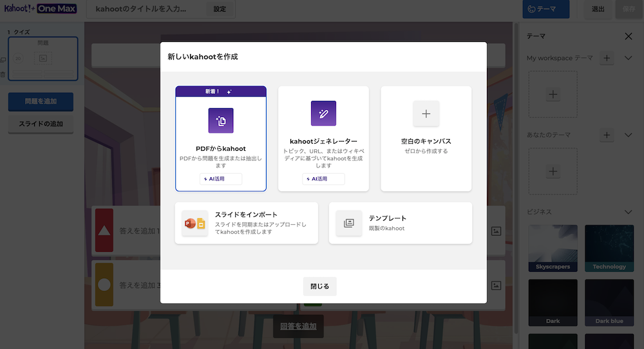This screenshot has height=349, width=644.
Task: Select the Skyscrapers theme thumbnail
Action: pyautogui.click(x=553, y=248)
